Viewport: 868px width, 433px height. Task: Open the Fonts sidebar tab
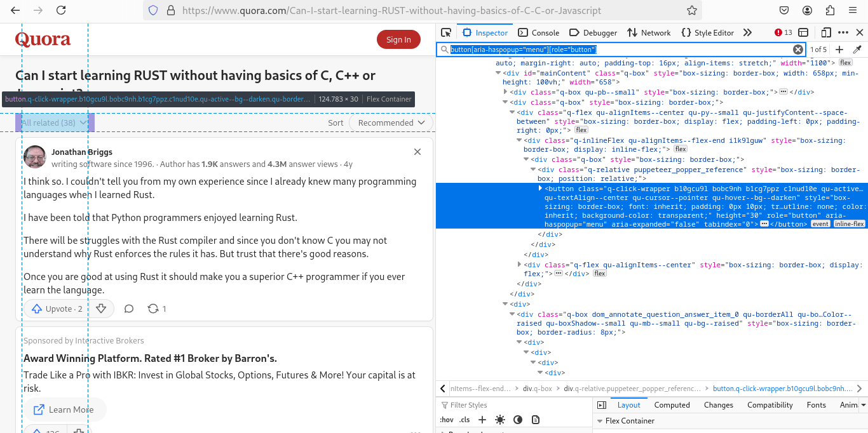click(817, 405)
